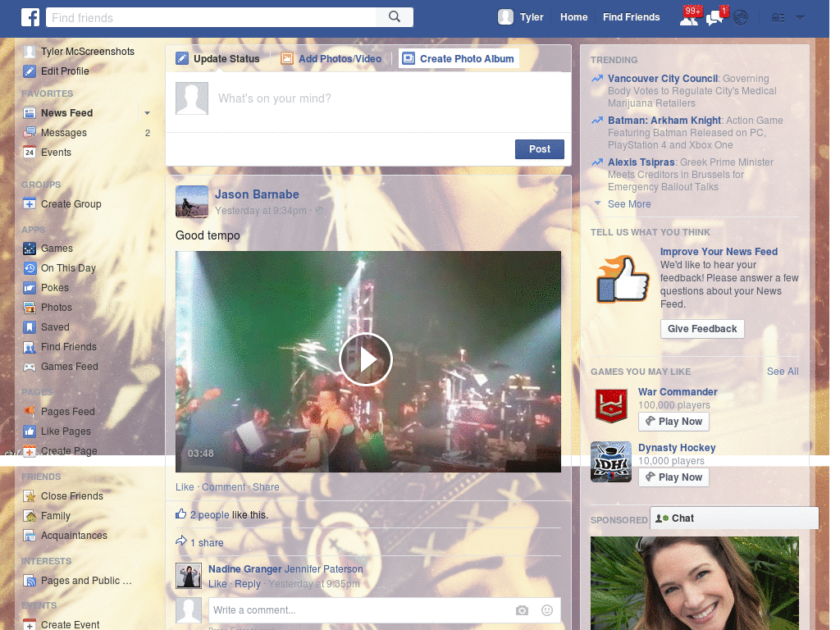
Task: Open Improve Your News Feed link
Action: click(719, 252)
